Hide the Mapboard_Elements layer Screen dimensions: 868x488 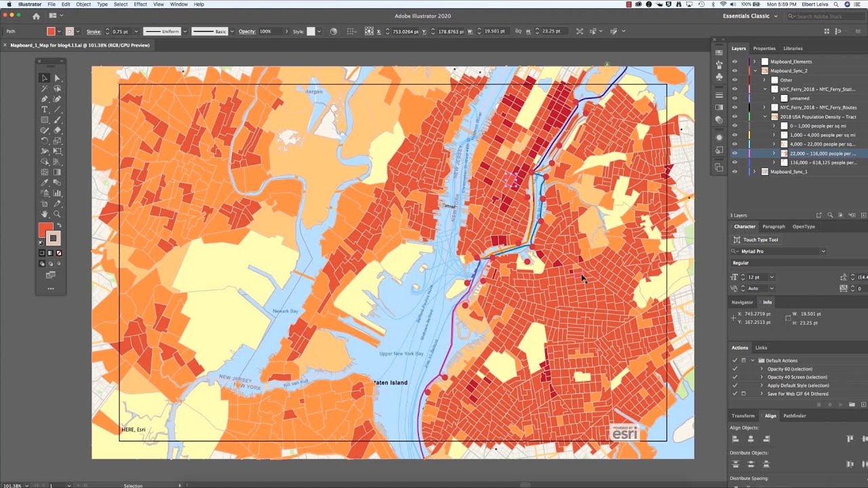734,62
